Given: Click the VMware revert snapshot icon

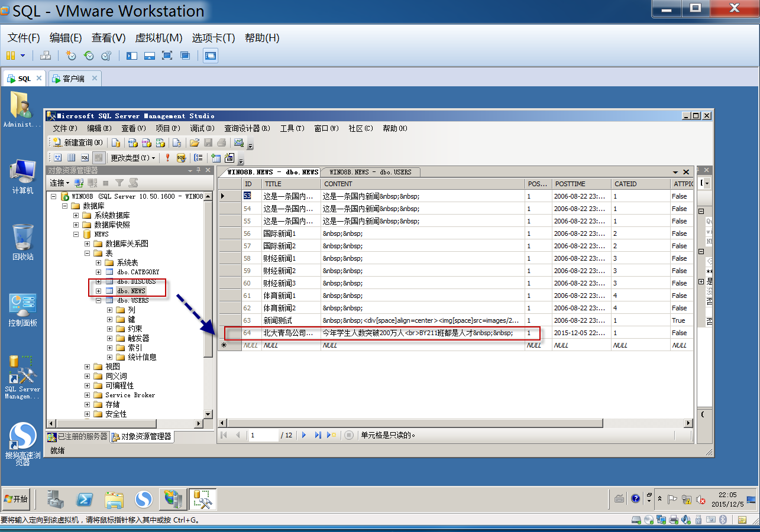Looking at the screenshot, I should 89,56.
